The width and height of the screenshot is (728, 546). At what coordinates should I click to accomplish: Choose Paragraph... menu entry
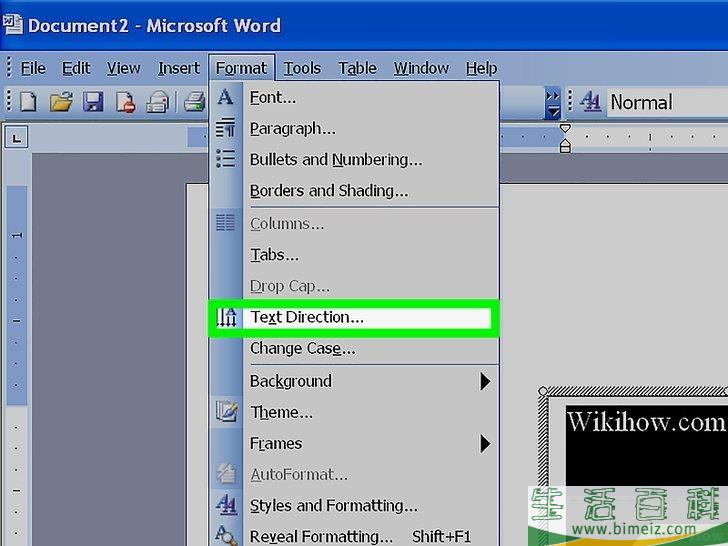click(x=354, y=129)
